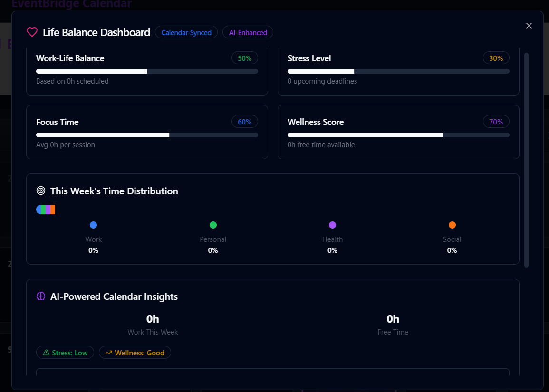Click the Focus Time progress bar
The width and height of the screenshot is (549, 392).
(x=147, y=135)
